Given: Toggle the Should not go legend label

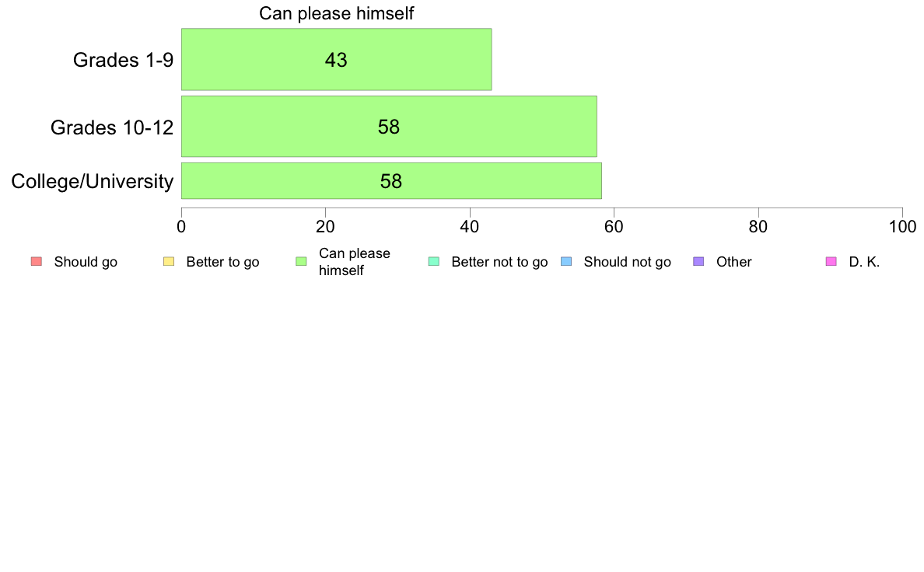Looking at the screenshot, I should [x=628, y=262].
